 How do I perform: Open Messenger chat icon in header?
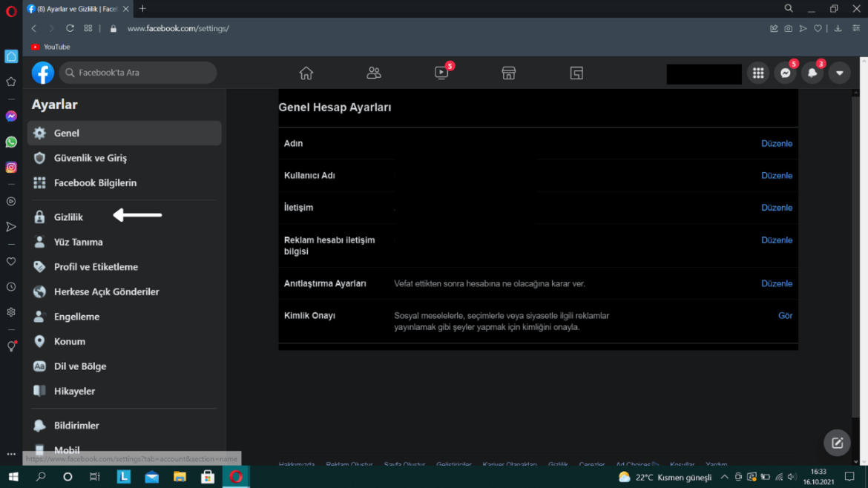pyautogui.click(x=785, y=73)
